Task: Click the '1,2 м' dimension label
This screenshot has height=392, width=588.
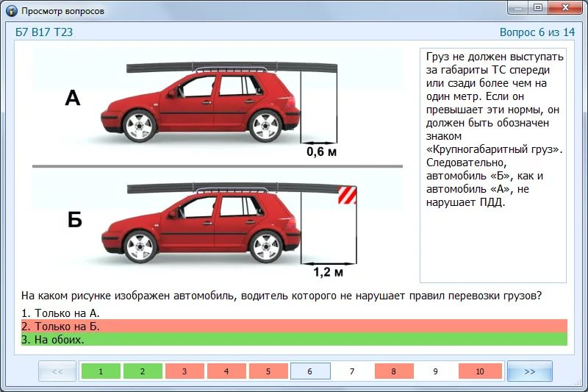Action: (328, 271)
